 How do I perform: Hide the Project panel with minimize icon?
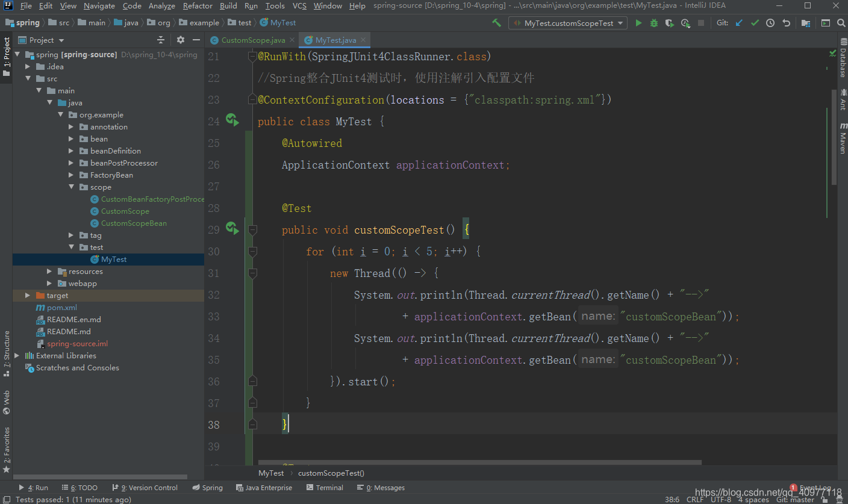coord(196,40)
